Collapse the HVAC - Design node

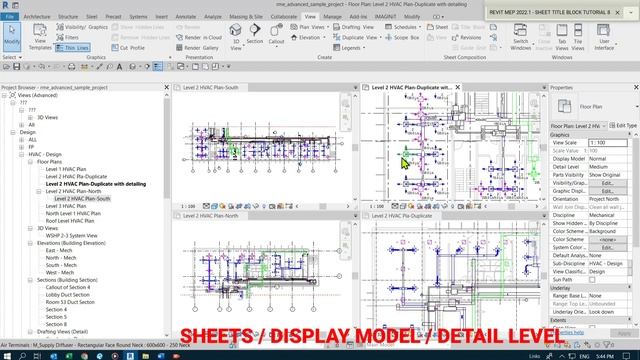[x=22, y=154]
